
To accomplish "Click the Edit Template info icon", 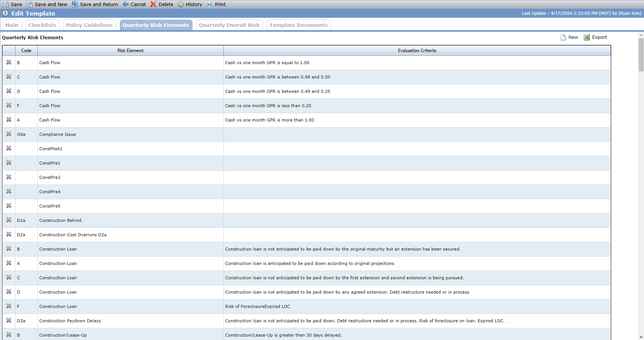I will (x=5, y=13).
